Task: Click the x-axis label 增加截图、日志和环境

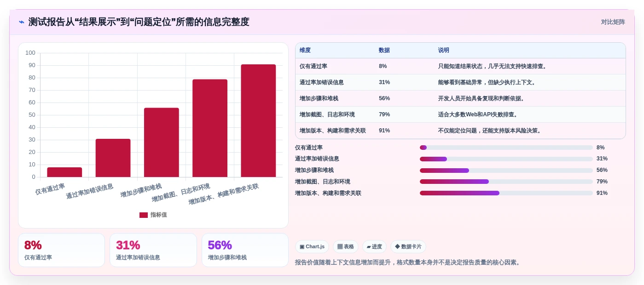Action: 181,193
